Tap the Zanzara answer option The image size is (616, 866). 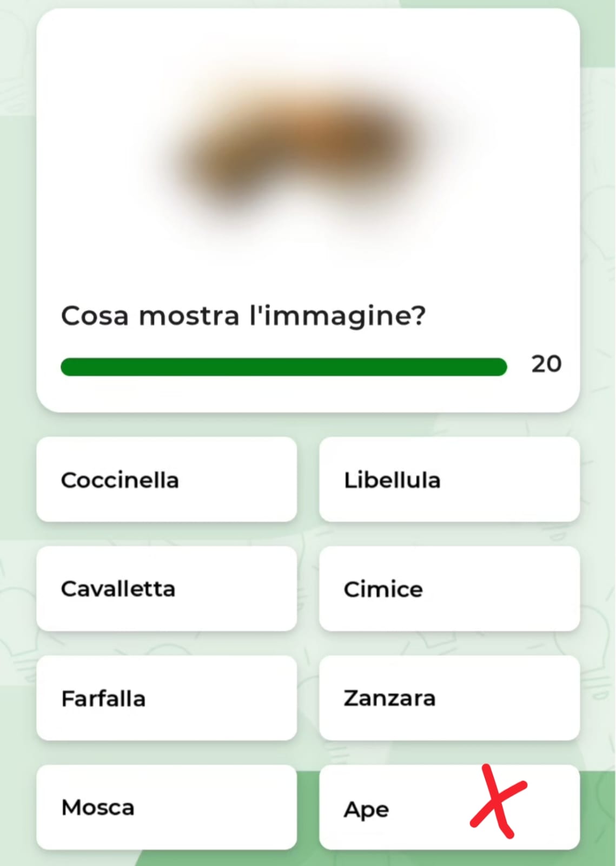449,698
